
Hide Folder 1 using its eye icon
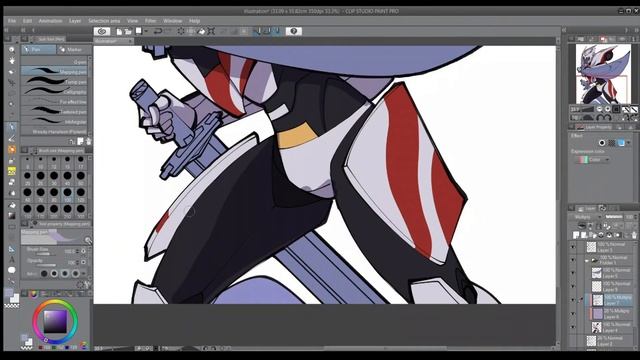pyautogui.click(x=573, y=260)
